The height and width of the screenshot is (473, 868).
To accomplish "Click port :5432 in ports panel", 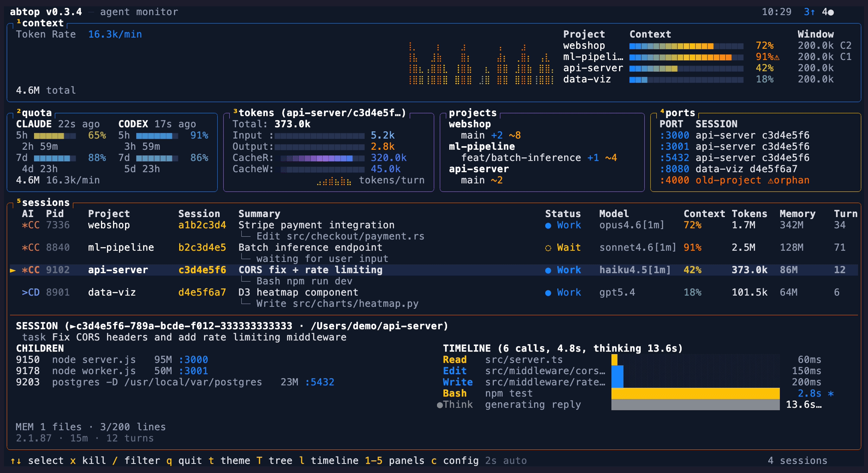I will click(674, 158).
